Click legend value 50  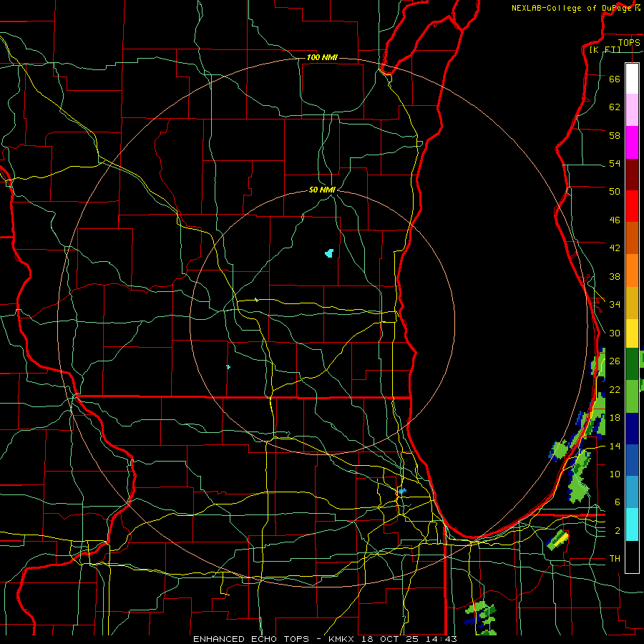615,191
